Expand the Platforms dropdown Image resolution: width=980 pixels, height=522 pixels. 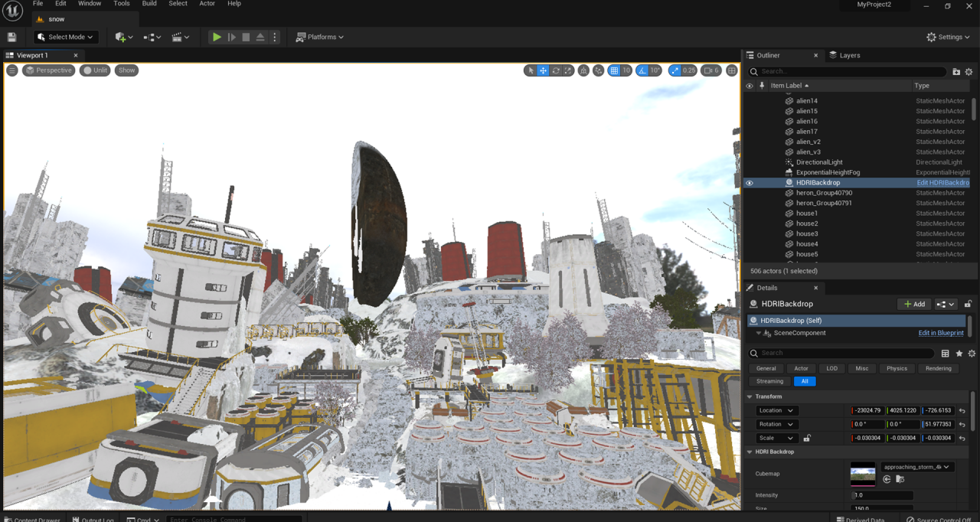(320, 37)
